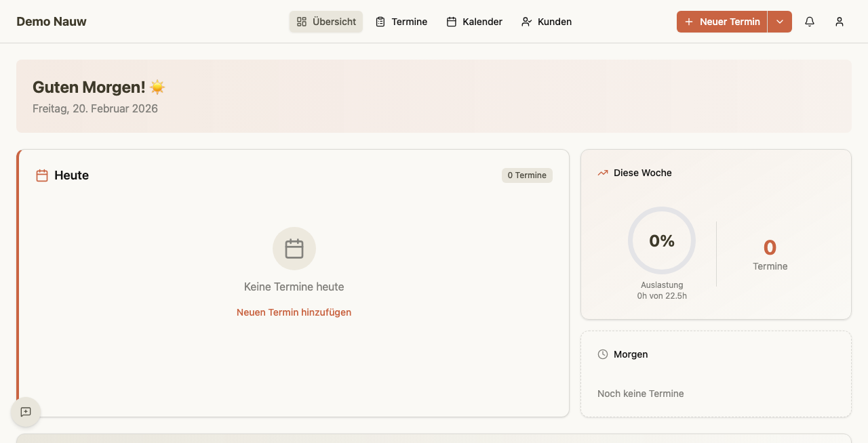
Task: Open the feedback chat bubble button
Action: [x=26, y=412]
